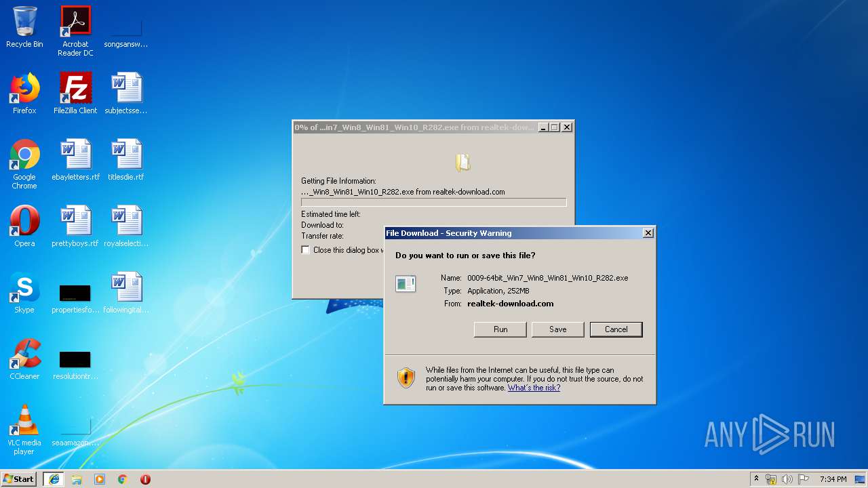Click the Opera taskbar icon
This screenshot has height=488, width=868.
[145, 479]
